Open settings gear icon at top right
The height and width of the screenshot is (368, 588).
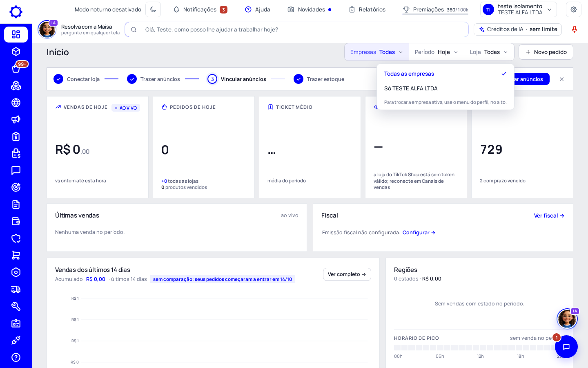[574, 9]
